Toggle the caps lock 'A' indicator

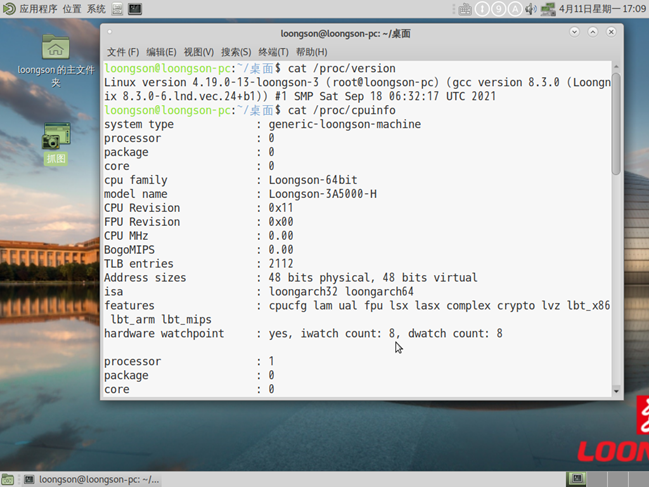pyautogui.click(x=515, y=9)
